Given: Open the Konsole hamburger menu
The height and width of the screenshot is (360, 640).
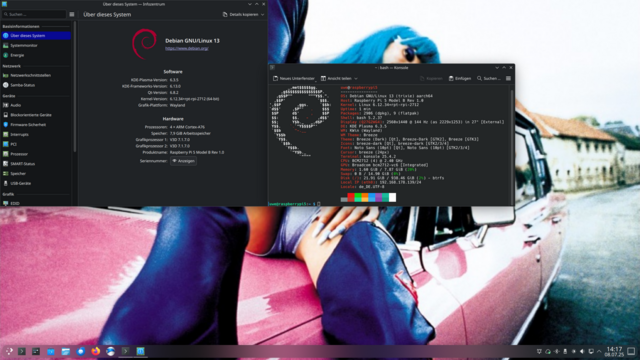Looking at the screenshot, I should (508, 78).
